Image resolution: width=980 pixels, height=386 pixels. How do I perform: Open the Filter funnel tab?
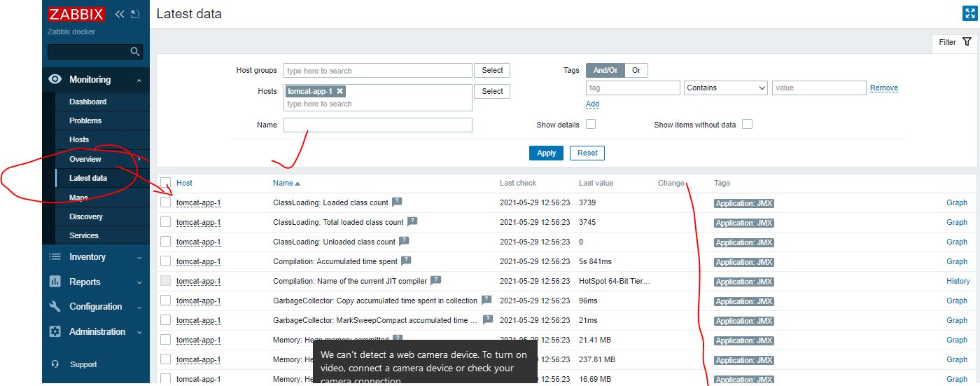[955, 43]
